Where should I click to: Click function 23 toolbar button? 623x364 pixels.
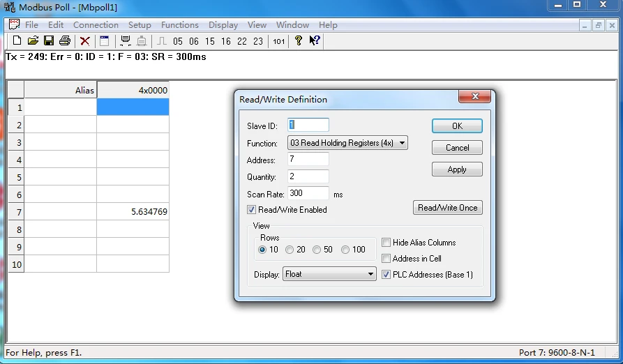tap(258, 41)
